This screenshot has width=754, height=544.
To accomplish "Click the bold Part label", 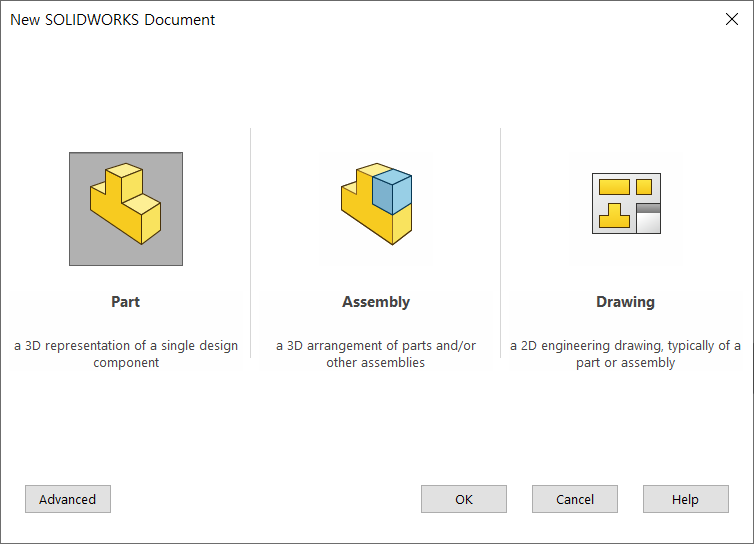I will (126, 302).
